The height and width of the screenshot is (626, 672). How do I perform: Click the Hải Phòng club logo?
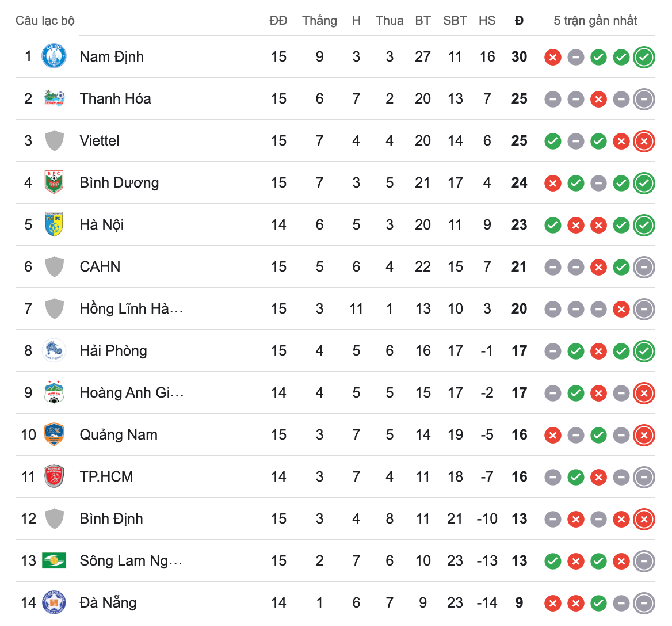[x=54, y=350]
